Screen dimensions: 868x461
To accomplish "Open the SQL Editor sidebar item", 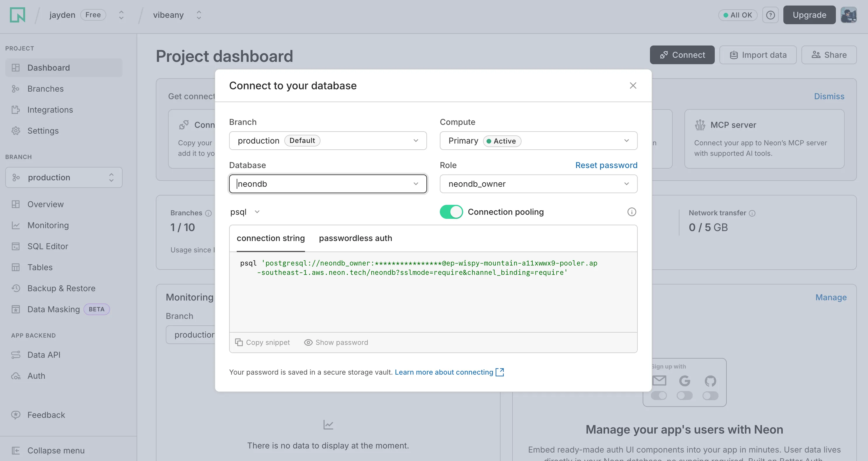I will tap(48, 246).
